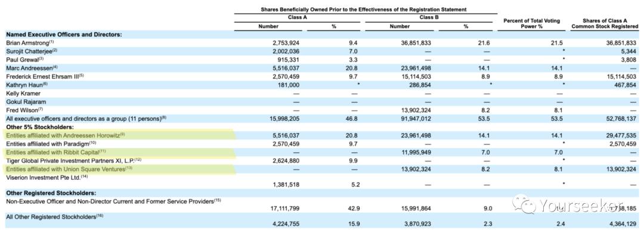Select Kathryn Haun's name
The width and height of the screenshot is (644, 233).
27,84
